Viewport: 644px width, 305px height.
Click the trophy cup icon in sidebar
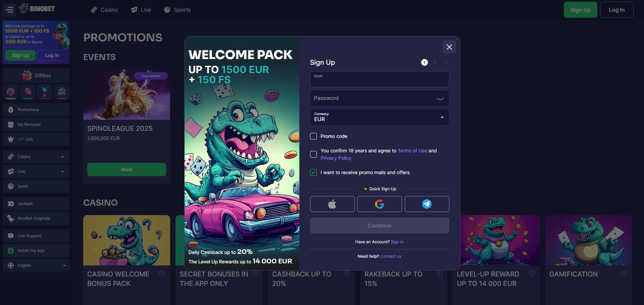point(45,92)
